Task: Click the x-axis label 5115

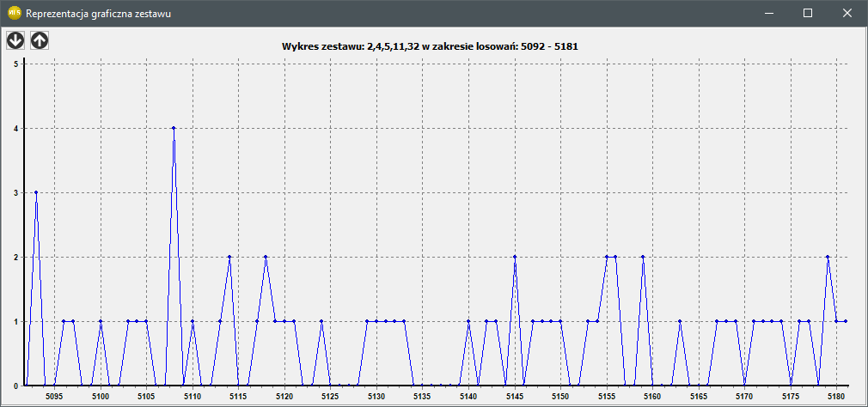Action: coord(239,397)
